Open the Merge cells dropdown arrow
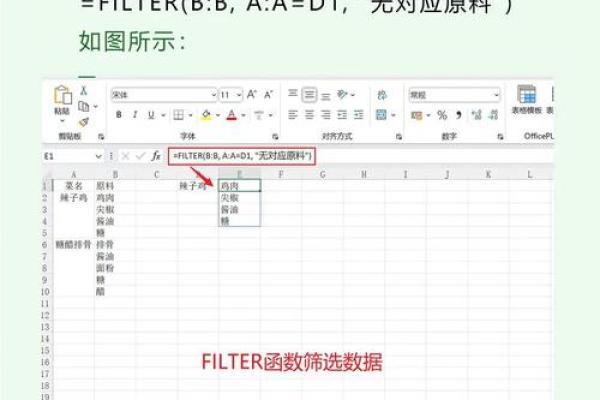 click(x=393, y=115)
